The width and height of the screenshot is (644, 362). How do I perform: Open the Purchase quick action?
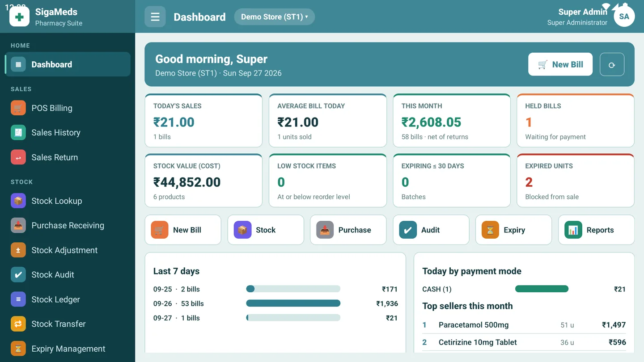click(348, 230)
